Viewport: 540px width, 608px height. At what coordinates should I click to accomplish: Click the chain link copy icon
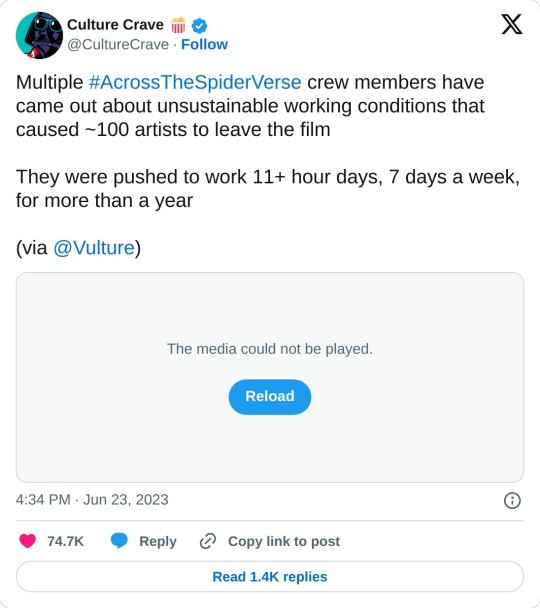[x=208, y=541]
